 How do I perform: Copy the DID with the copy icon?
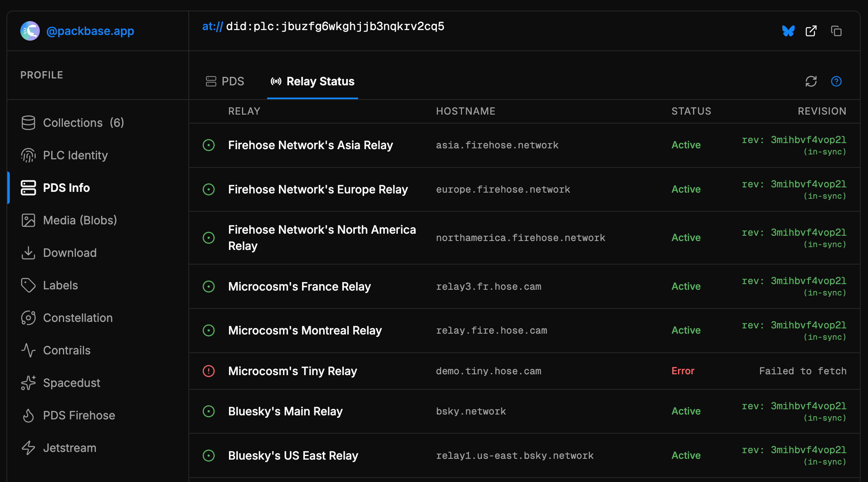(836, 31)
